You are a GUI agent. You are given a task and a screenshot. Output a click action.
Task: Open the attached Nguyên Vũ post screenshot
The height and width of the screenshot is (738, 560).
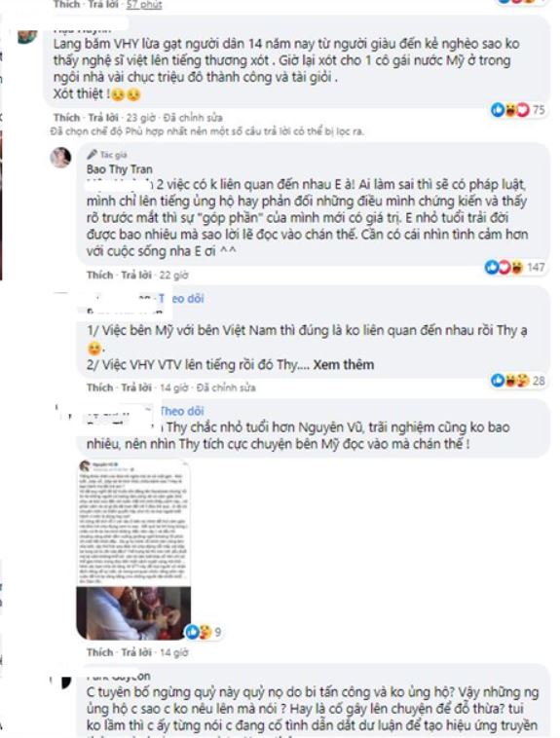point(133,550)
